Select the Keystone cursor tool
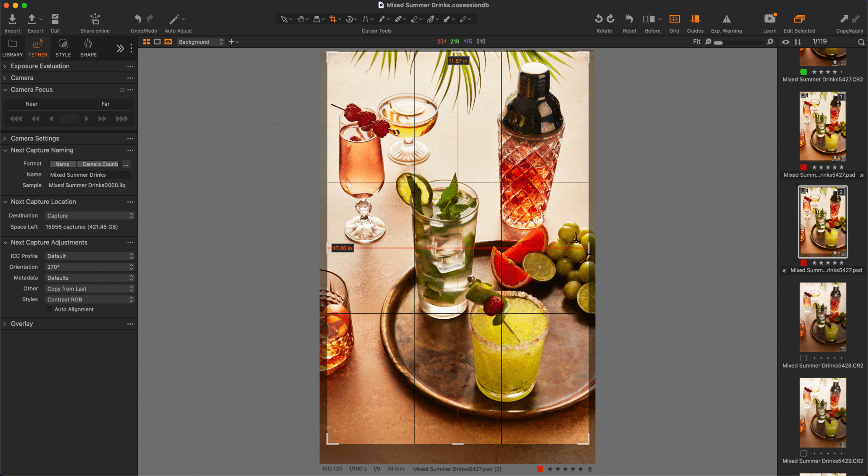 click(366, 19)
